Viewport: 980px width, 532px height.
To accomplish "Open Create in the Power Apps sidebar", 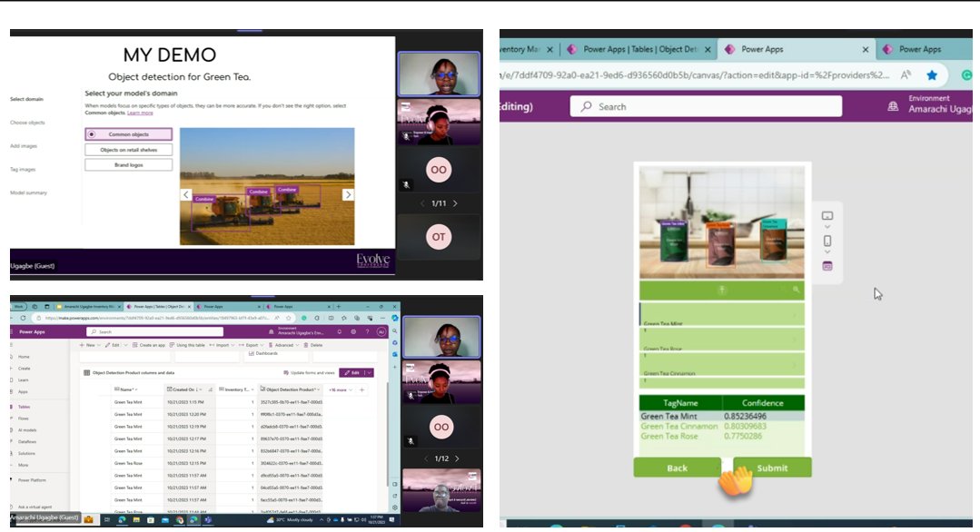I will 25,369.
